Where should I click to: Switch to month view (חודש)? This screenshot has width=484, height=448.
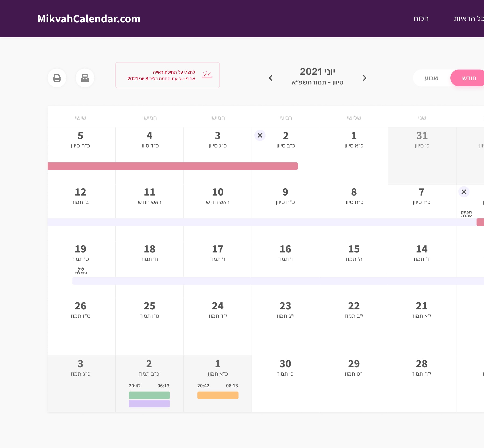(469, 78)
